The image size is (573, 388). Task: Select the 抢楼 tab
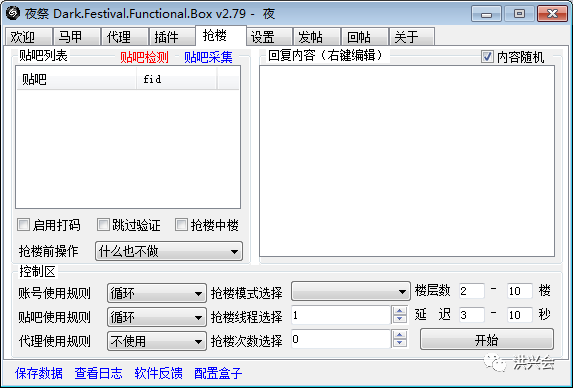coord(221,35)
